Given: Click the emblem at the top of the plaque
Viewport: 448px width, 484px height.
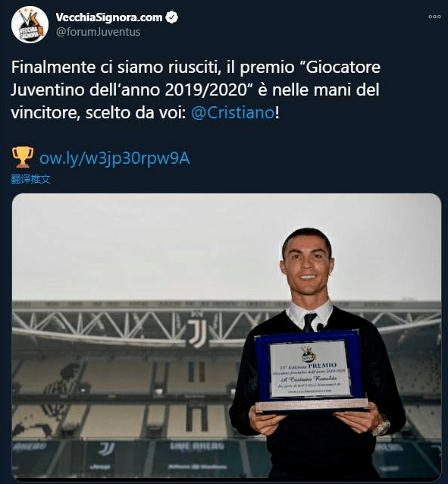Looking at the screenshot, I should pos(309,354).
